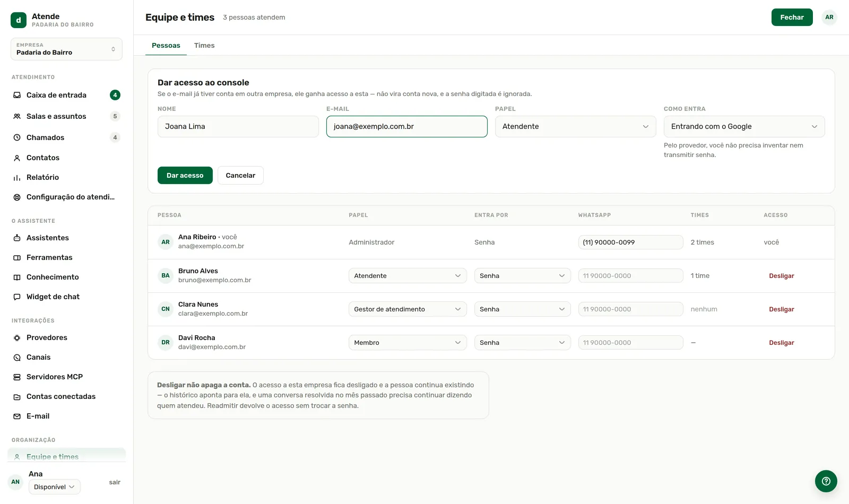This screenshot has height=504, width=849.
Task: Click Contas conectadas icon
Action: pos(17,397)
